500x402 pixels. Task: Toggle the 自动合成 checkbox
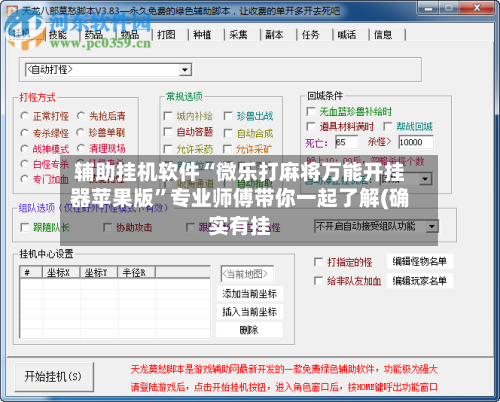pyautogui.click(x=228, y=133)
